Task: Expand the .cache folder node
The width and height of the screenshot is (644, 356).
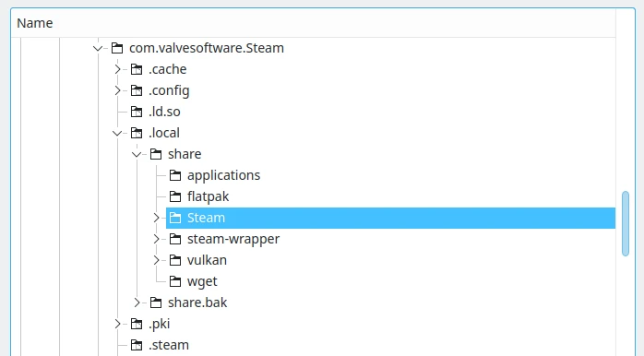Action: pyautogui.click(x=117, y=69)
